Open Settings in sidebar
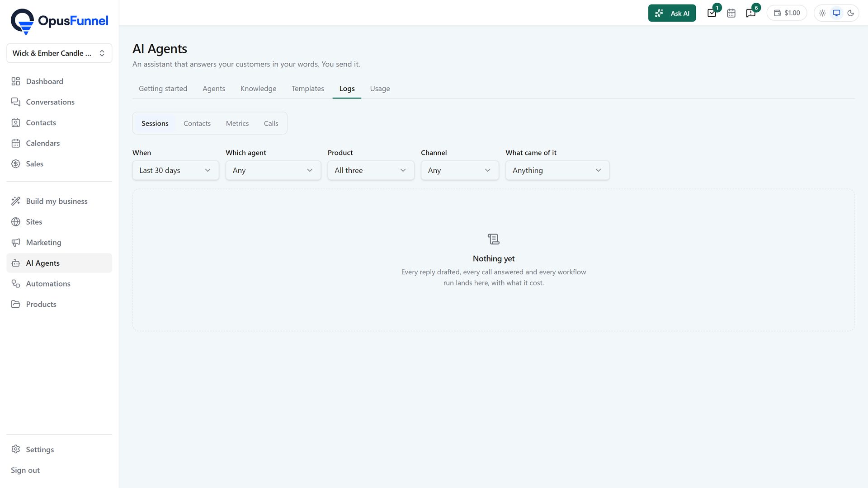 point(59,450)
